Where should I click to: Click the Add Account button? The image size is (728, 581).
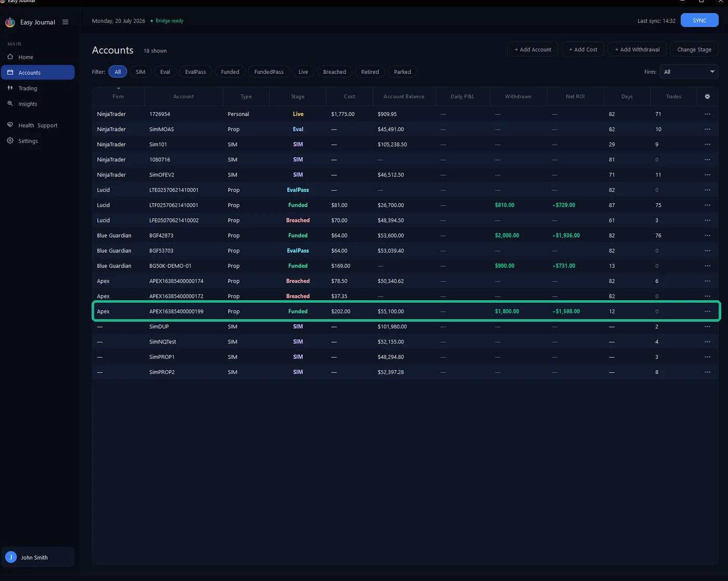click(532, 49)
